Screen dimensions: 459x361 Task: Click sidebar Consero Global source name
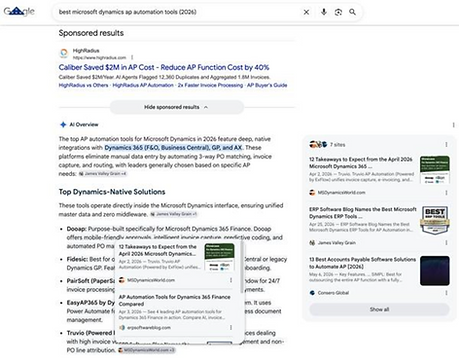click(x=333, y=293)
